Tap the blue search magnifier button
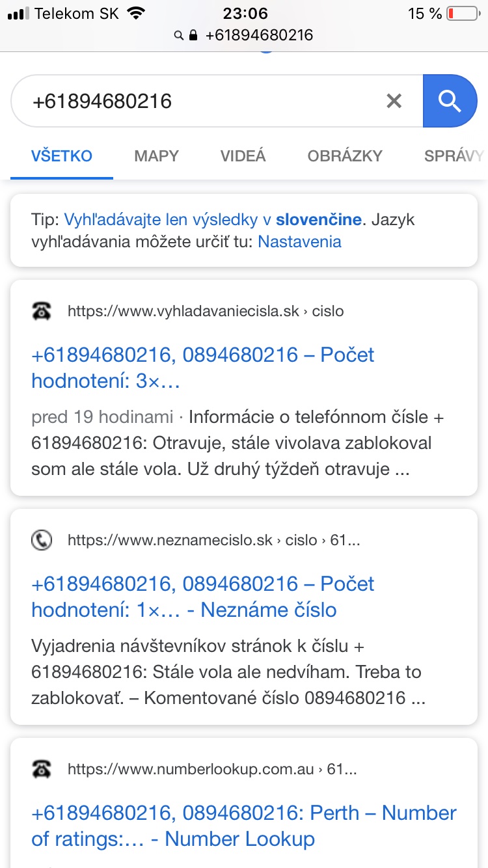Viewport: 488px width, 868px height. (450, 101)
